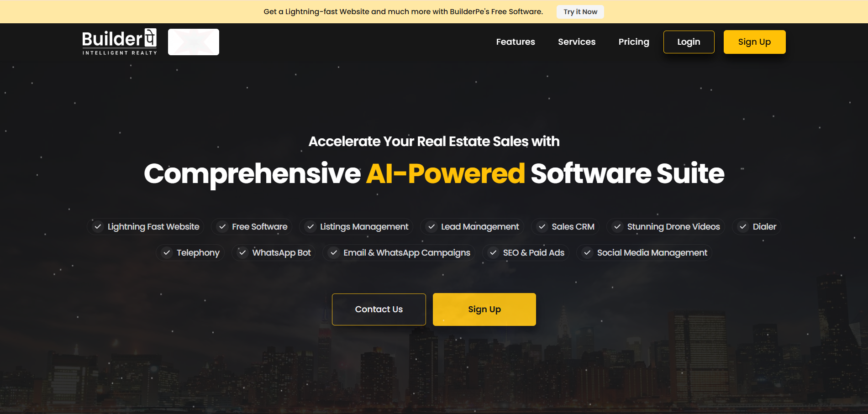868x414 pixels.
Task: Open the Services menu item
Action: tap(577, 42)
